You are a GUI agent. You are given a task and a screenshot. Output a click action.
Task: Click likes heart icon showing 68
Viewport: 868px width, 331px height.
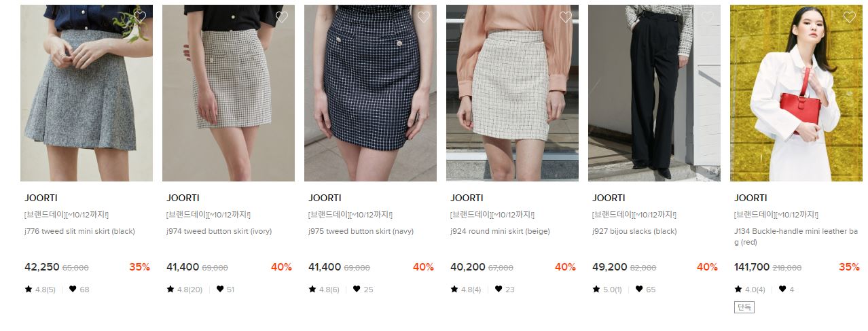[73, 289]
